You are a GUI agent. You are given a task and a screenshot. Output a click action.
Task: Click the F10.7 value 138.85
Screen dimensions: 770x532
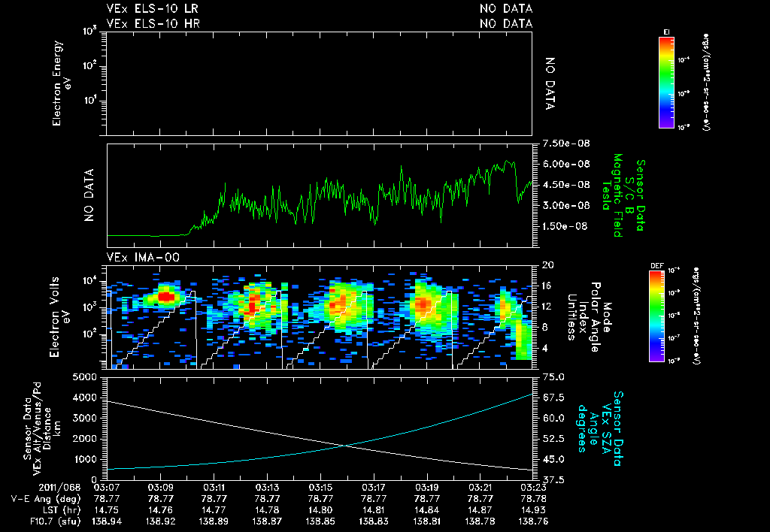click(320, 521)
